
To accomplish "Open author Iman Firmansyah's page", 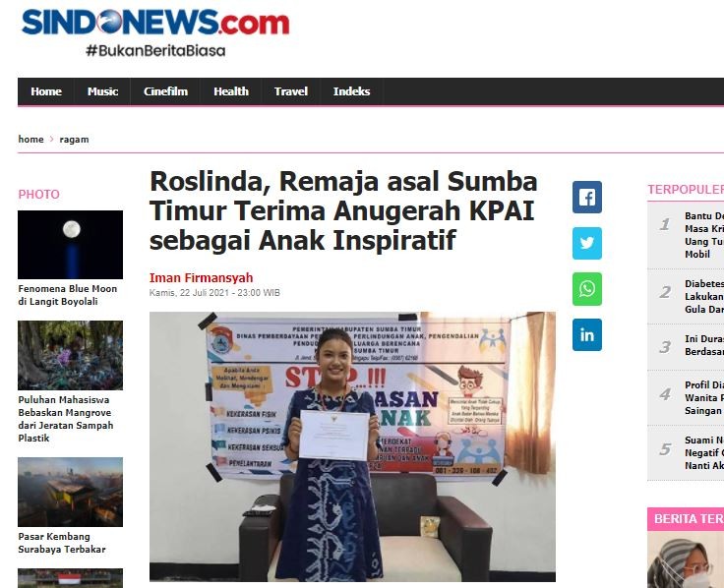I will point(201,277).
